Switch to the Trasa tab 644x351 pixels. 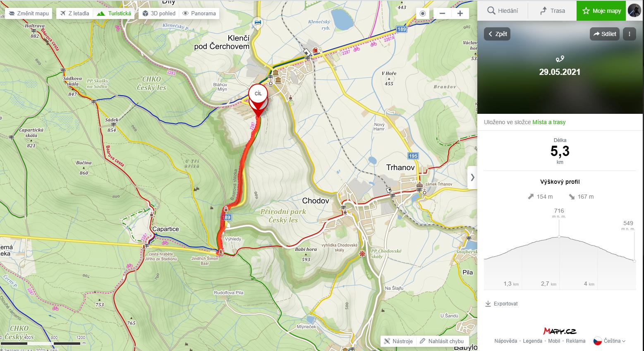[552, 11]
